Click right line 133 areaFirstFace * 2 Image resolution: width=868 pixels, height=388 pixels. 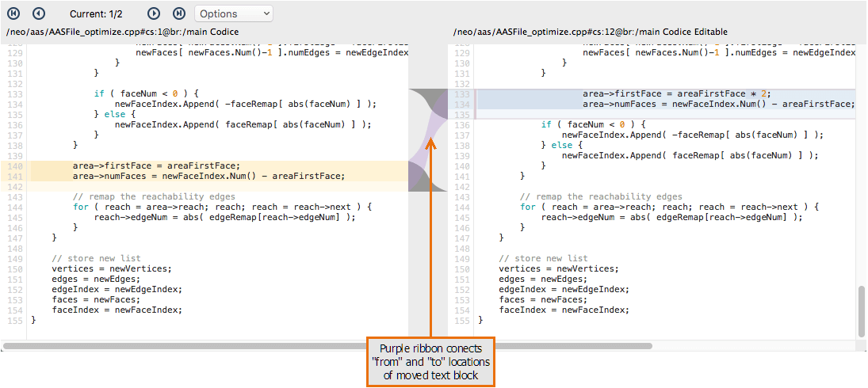[x=676, y=93]
